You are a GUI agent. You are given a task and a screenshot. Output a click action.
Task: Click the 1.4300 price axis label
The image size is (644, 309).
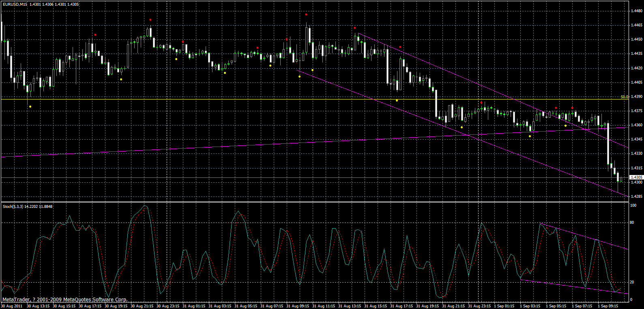pyautogui.click(x=637, y=182)
